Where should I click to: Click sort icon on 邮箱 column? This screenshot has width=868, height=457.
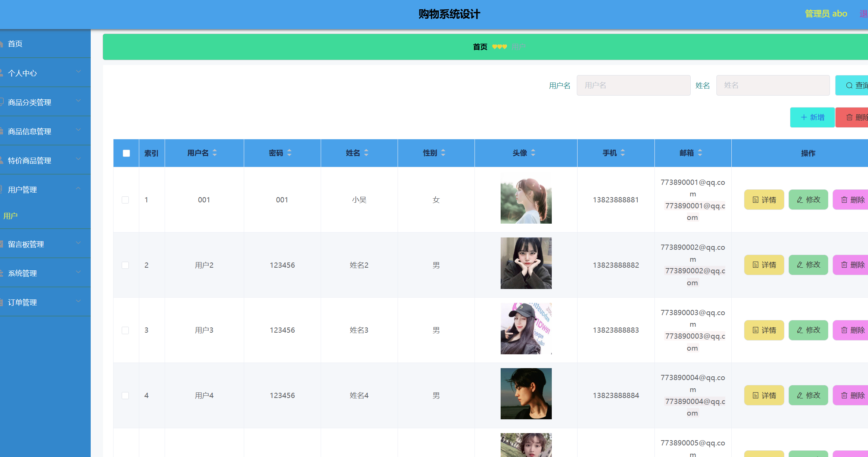pos(700,153)
